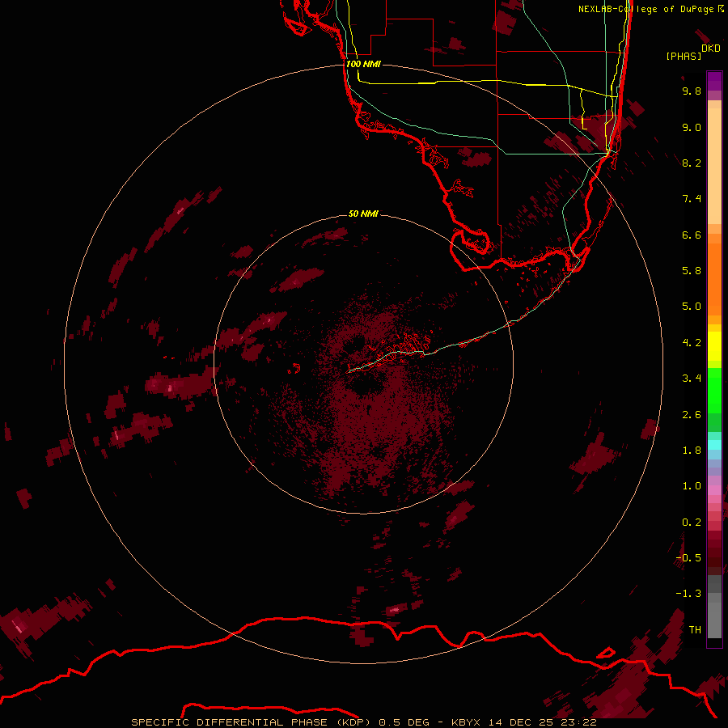Click the 9.0 value on the scale
The width and height of the screenshot is (728, 728).
(x=692, y=127)
